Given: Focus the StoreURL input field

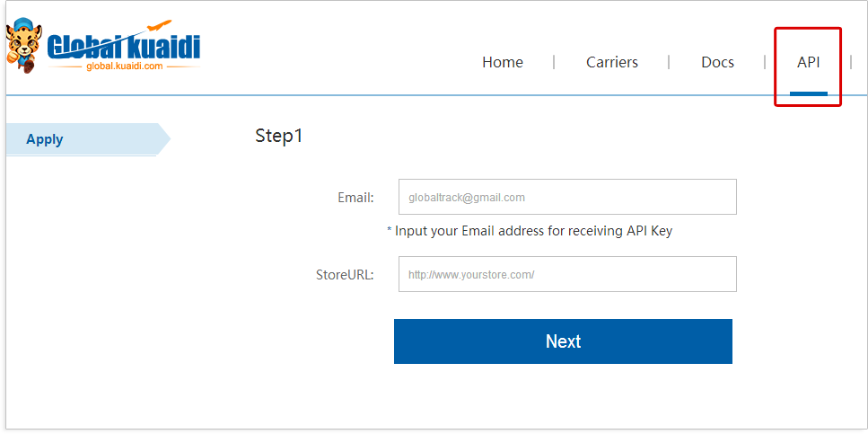Looking at the screenshot, I should 567,274.
